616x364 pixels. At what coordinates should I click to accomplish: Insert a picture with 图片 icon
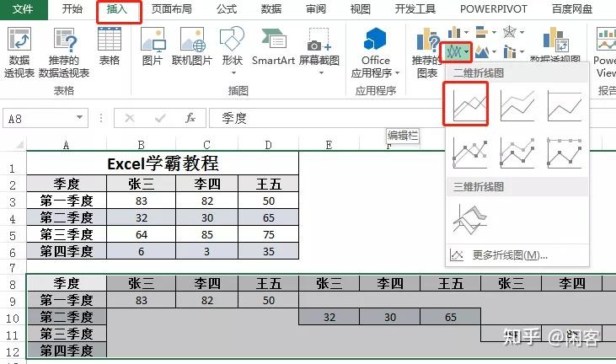pos(153,46)
